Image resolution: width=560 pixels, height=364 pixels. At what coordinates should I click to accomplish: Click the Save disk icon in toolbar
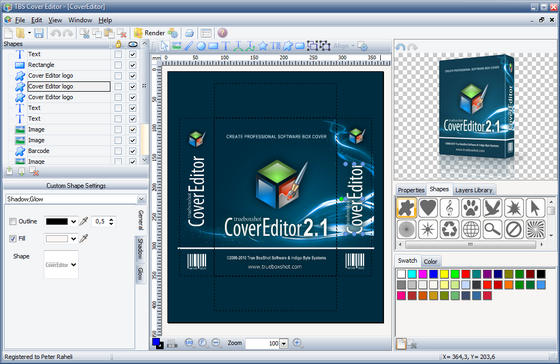(39, 33)
